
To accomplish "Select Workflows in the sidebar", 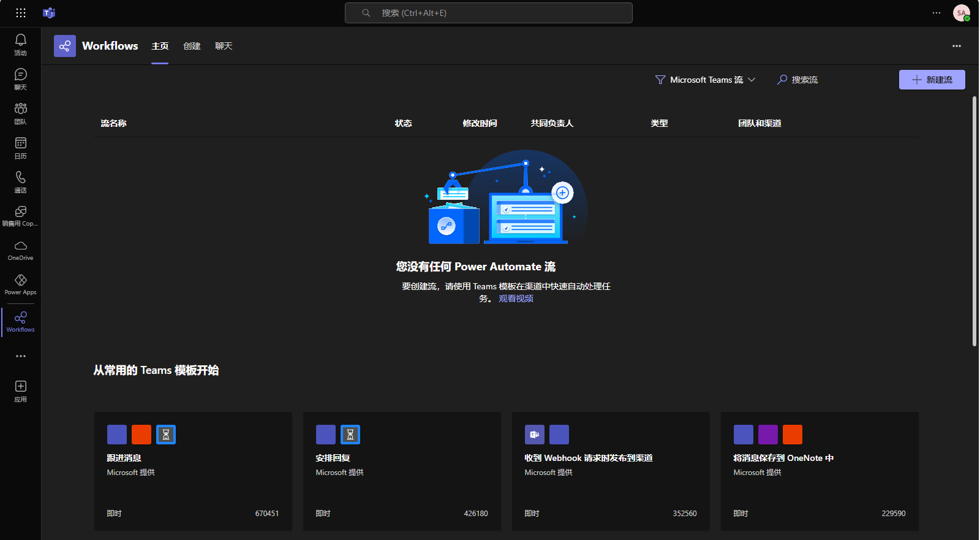I will click(21, 322).
